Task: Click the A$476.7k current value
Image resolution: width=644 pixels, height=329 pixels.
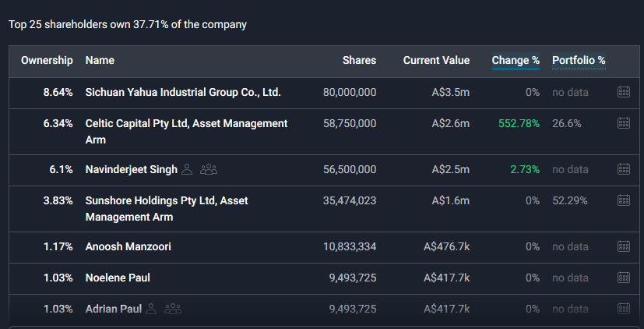Action: 446,246
